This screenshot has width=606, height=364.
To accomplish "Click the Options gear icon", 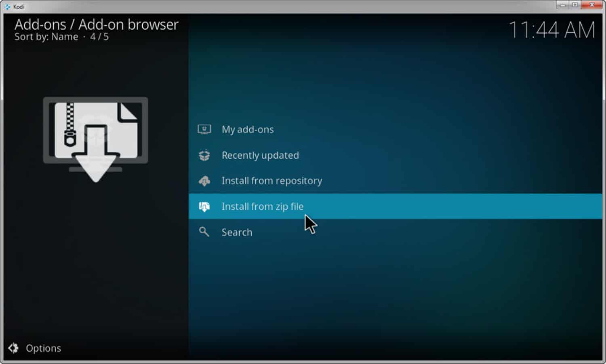I will (13, 348).
